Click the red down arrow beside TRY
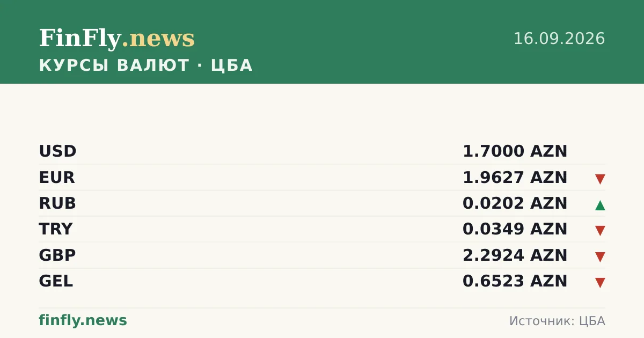 pos(600,231)
